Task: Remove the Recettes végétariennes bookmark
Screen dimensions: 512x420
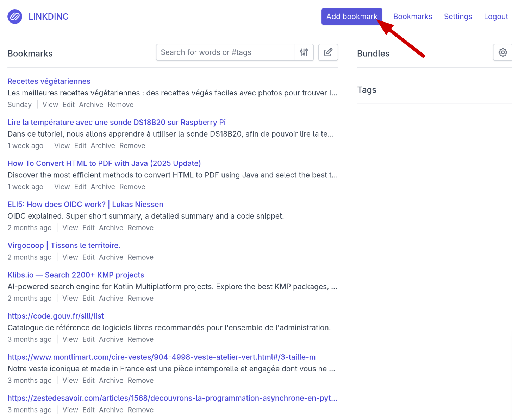Action: pyautogui.click(x=121, y=105)
